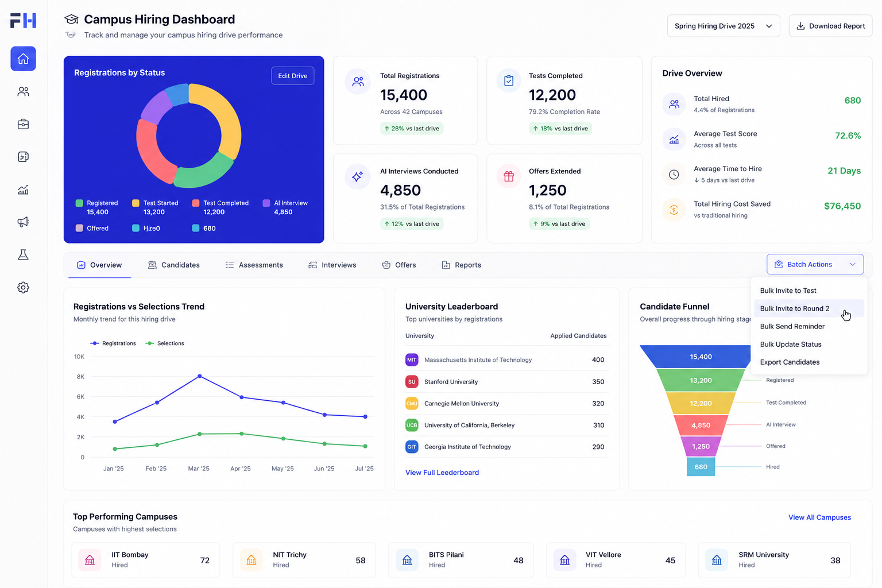Click the Test Completed red legend swatch
Viewport: 882px width, 588px height.
coord(196,203)
